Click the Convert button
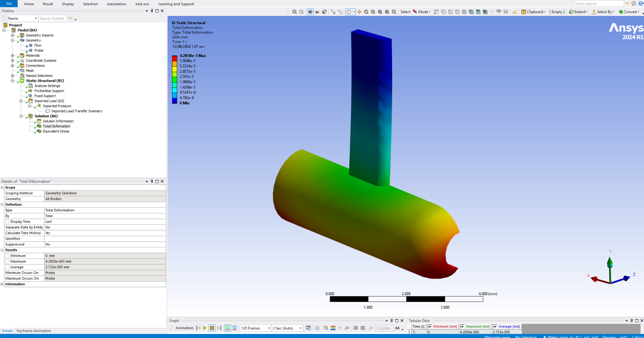The height and width of the screenshot is (338, 644). (x=629, y=12)
